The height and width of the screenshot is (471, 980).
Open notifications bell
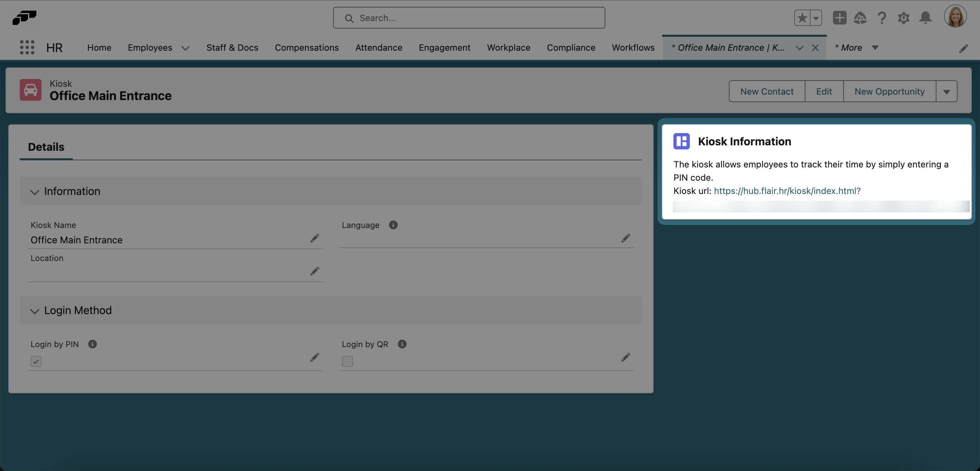click(x=926, y=18)
